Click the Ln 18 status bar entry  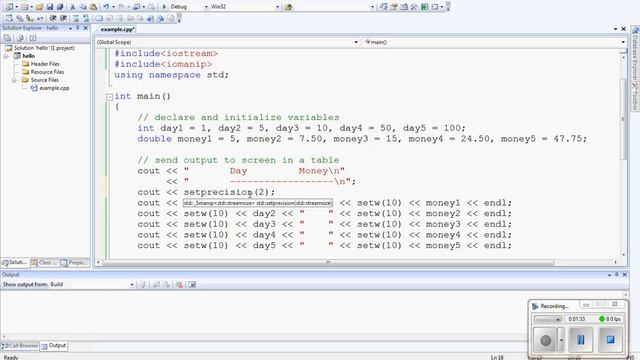coord(497,357)
